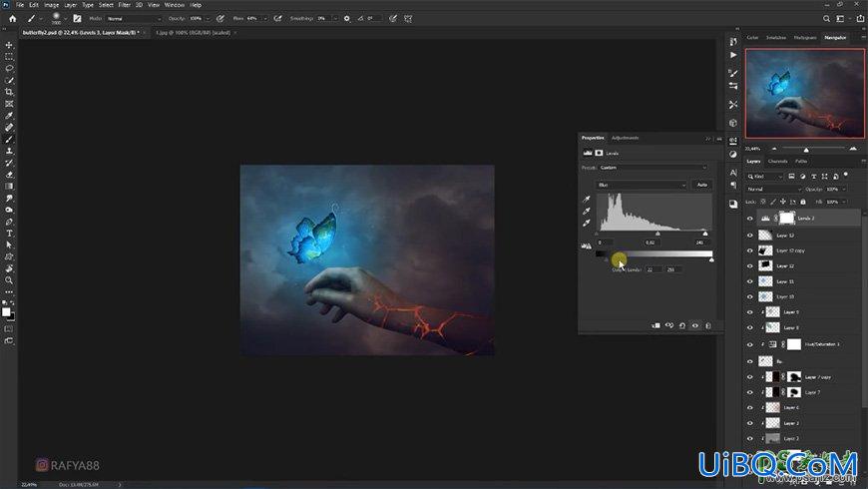
Task: Hide the Levels 3 layer
Action: [x=750, y=219]
